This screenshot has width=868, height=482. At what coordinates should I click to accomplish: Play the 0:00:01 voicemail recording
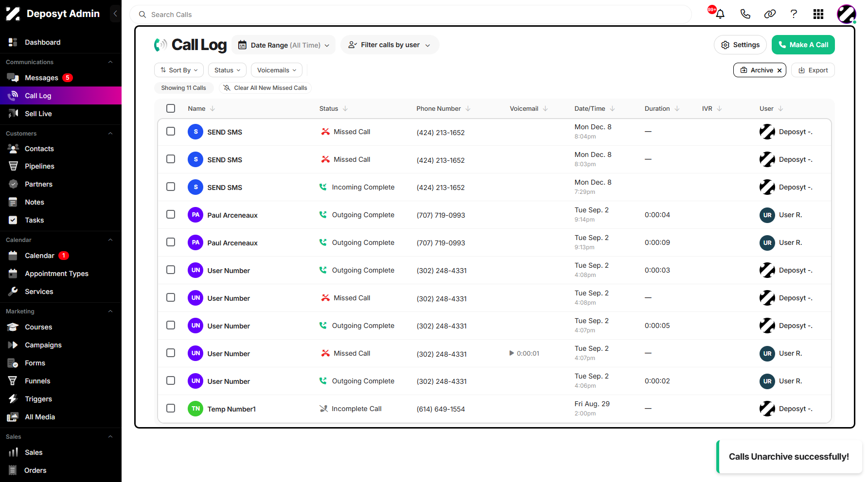coord(512,353)
